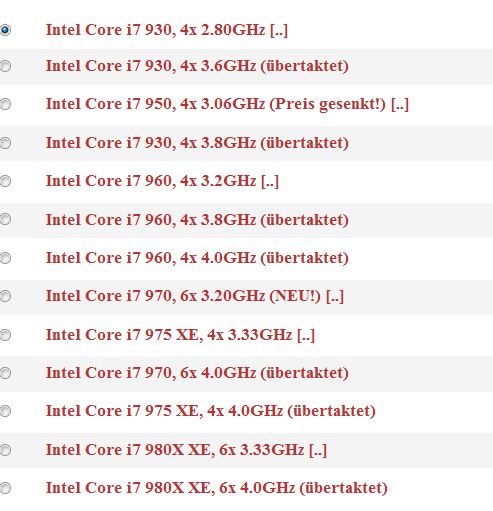Select the i7 960 4x 4.0GHz übertaktet radio
Viewport: 493px width, 511px height.
[5, 258]
